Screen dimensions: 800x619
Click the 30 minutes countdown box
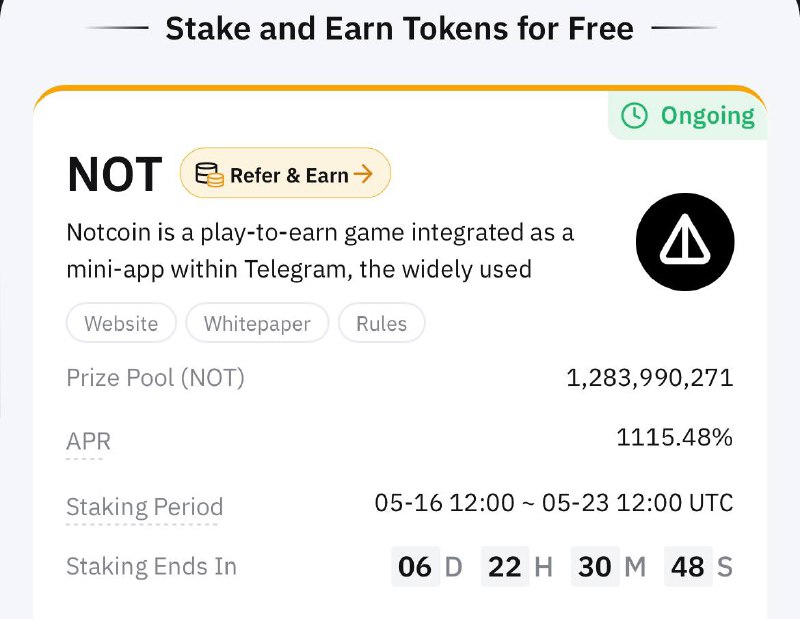595,566
